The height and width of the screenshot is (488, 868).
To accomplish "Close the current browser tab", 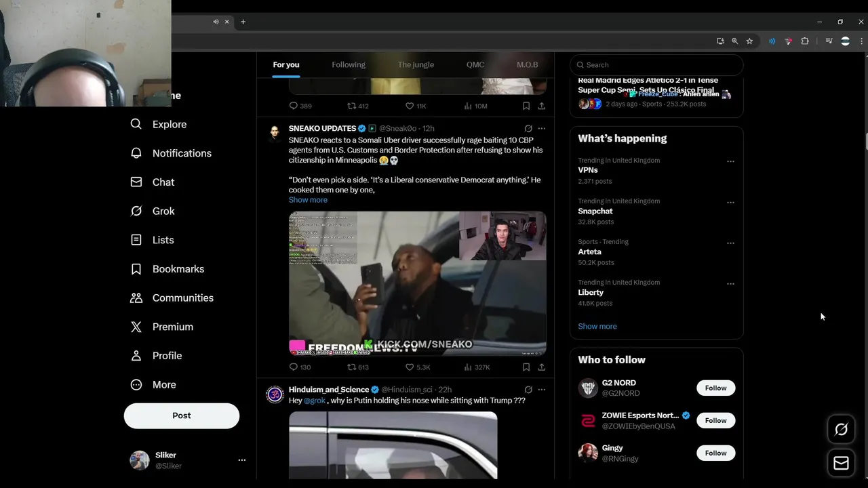I will point(227,22).
